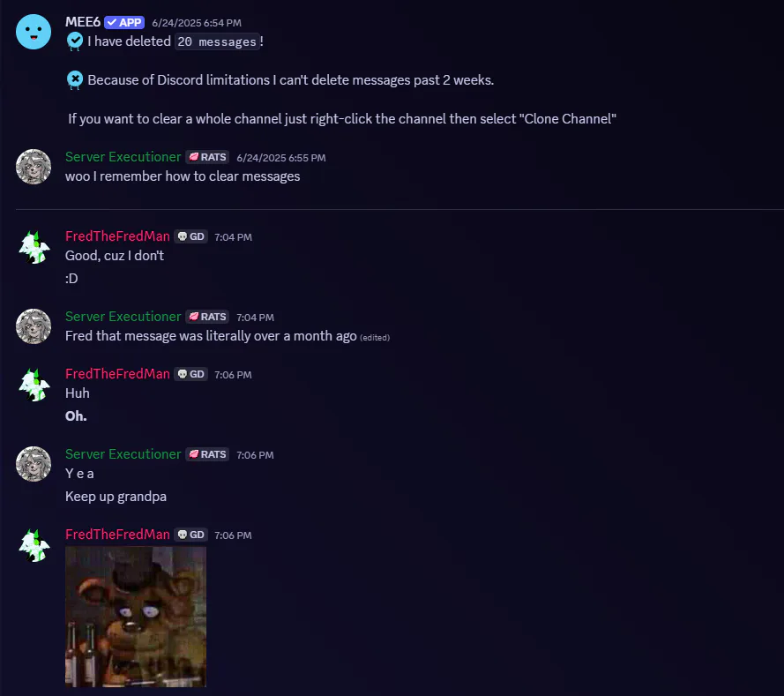Screen dimensions: 784x696
Task: Click Server Executioner username at 6:55 PM message
Action: pos(123,157)
